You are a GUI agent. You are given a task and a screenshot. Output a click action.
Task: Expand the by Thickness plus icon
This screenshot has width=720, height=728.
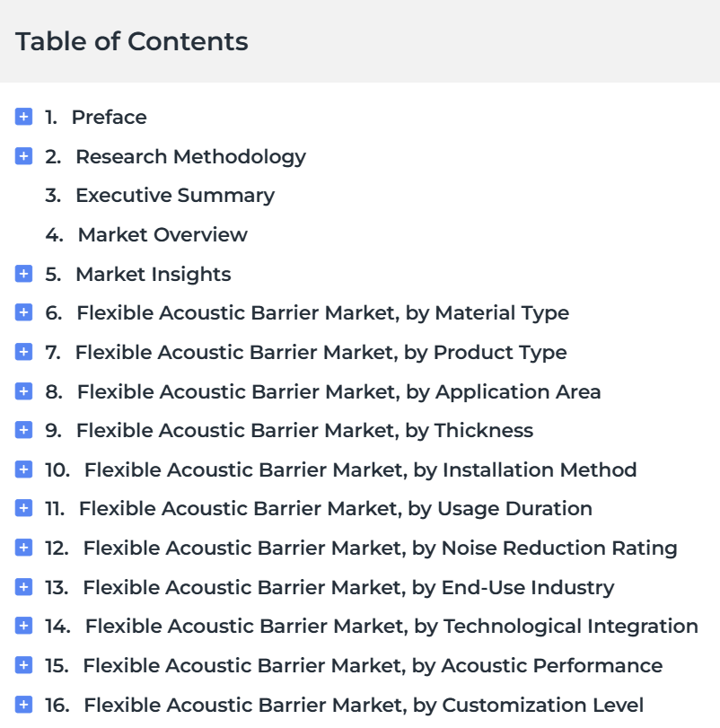(23, 430)
